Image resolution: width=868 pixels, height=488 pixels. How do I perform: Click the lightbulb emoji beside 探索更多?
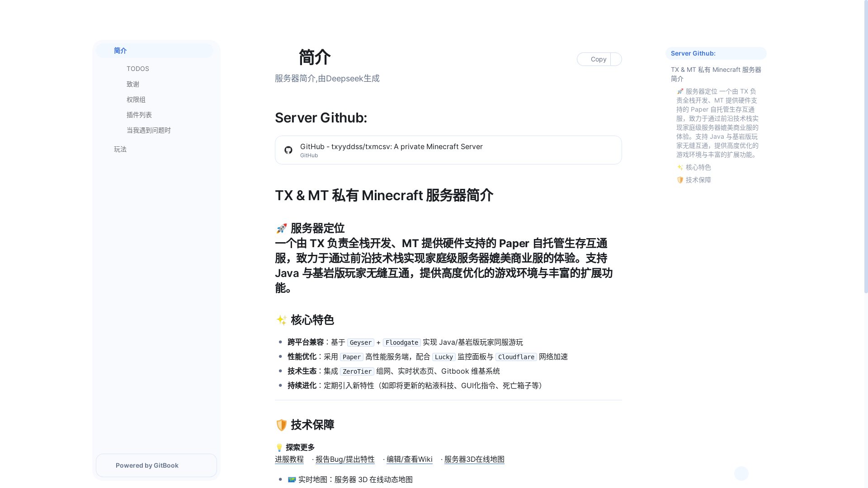279,447
